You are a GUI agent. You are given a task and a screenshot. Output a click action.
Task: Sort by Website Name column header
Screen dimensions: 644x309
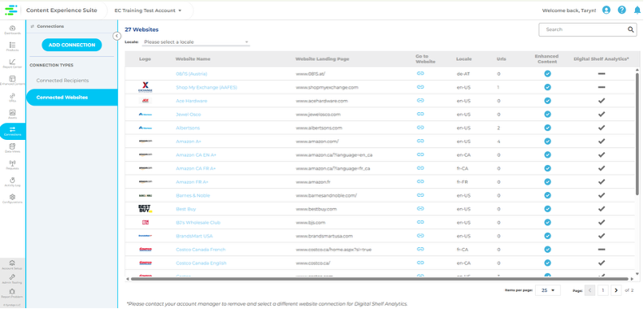point(193,59)
